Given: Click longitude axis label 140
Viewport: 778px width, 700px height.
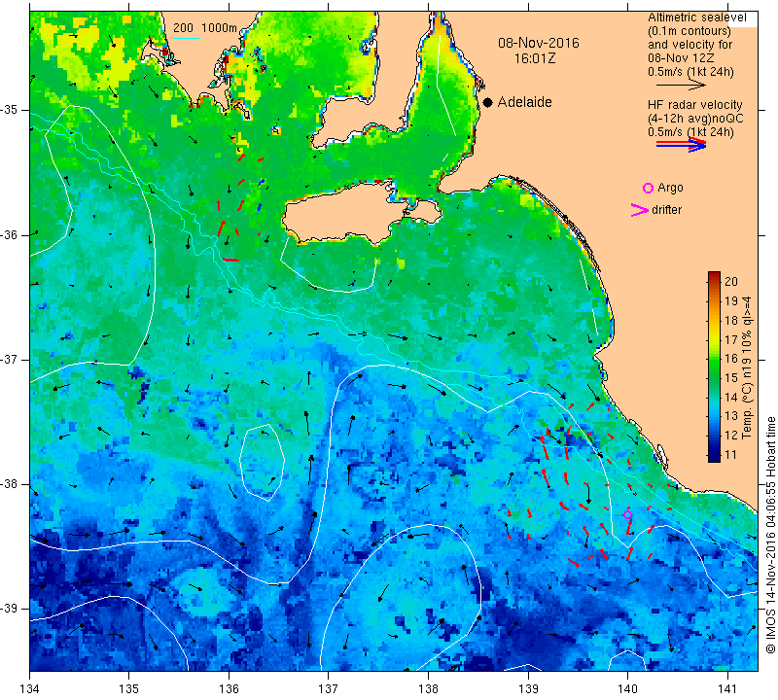Looking at the screenshot, I should (627, 688).
